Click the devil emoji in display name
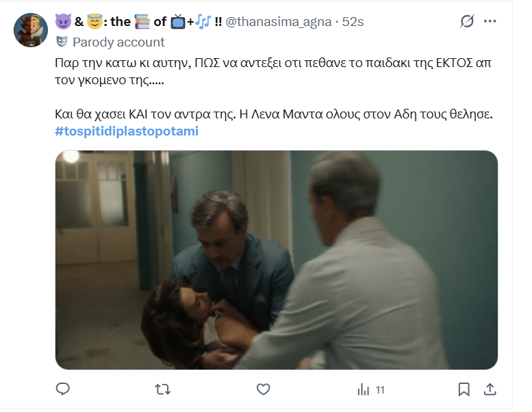The image size is (532, 412). tap(63, 22)
